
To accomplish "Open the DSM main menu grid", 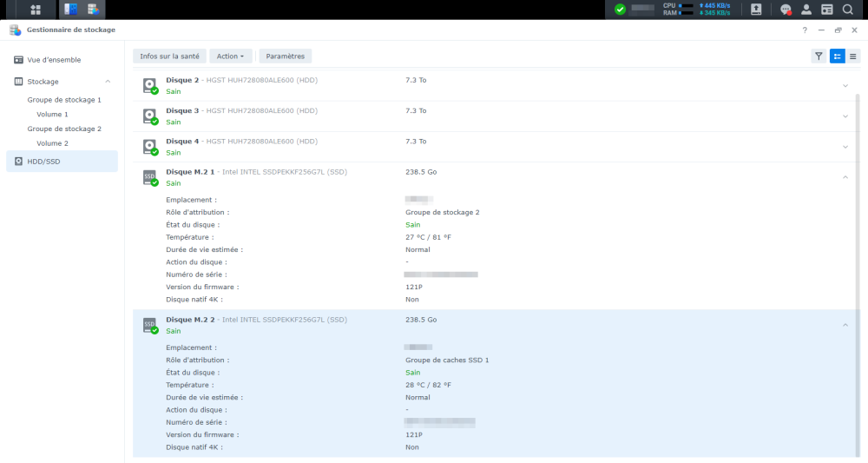I will 36,10.
